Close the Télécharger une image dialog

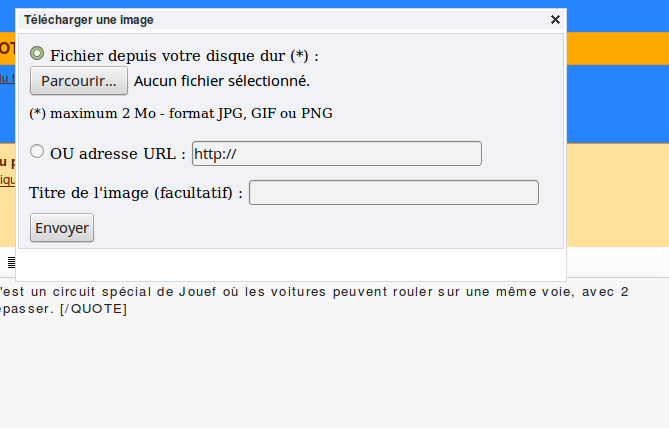click(x=556, y=19)
